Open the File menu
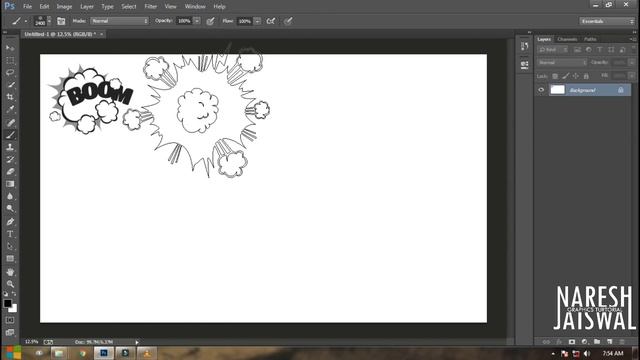This screenshot has height=360, width=640. point(27,7)
